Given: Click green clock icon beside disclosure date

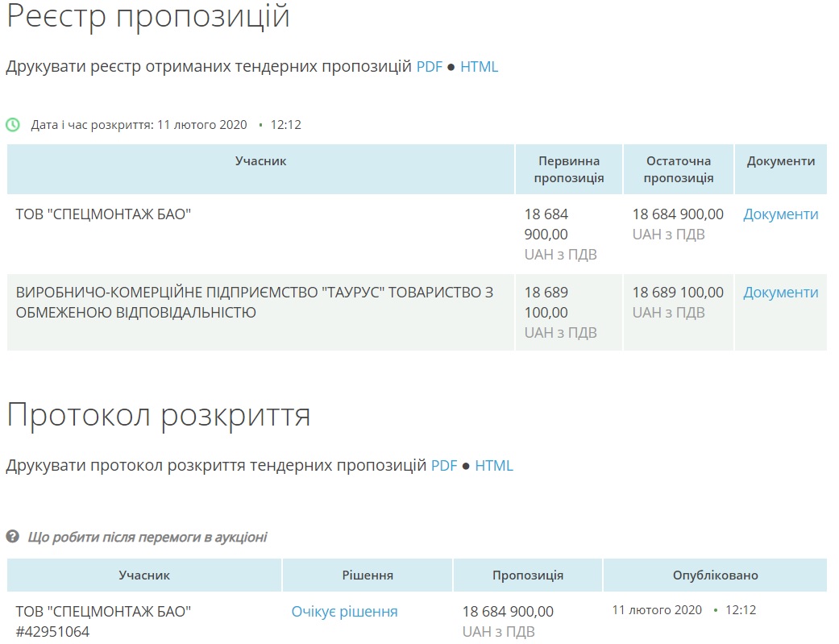Looking at the screenshot, I should click(x=13, y=125).
